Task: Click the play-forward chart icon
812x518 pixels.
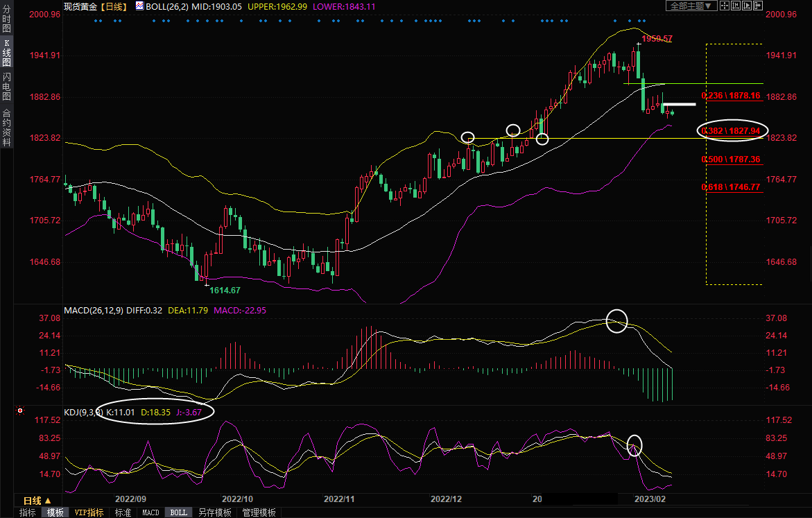Action: click(747, 6)
